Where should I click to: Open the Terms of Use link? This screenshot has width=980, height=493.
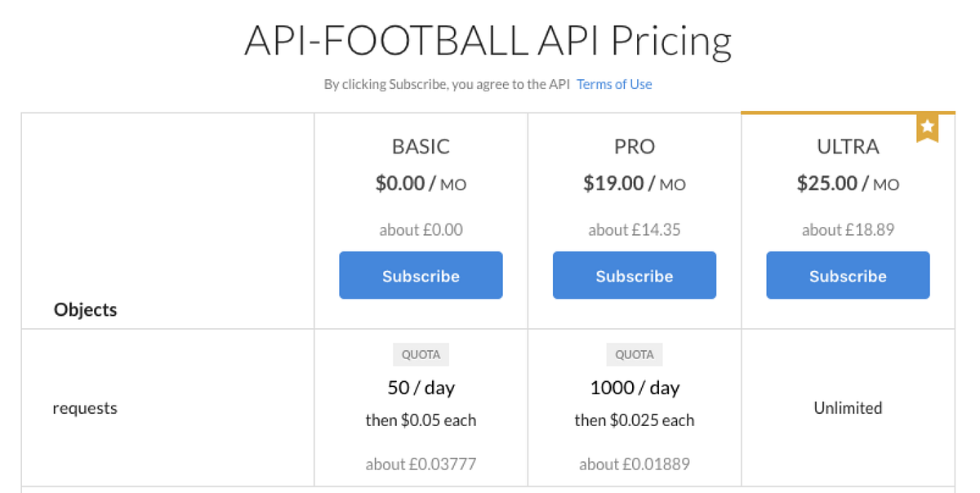tap(614, 84)
